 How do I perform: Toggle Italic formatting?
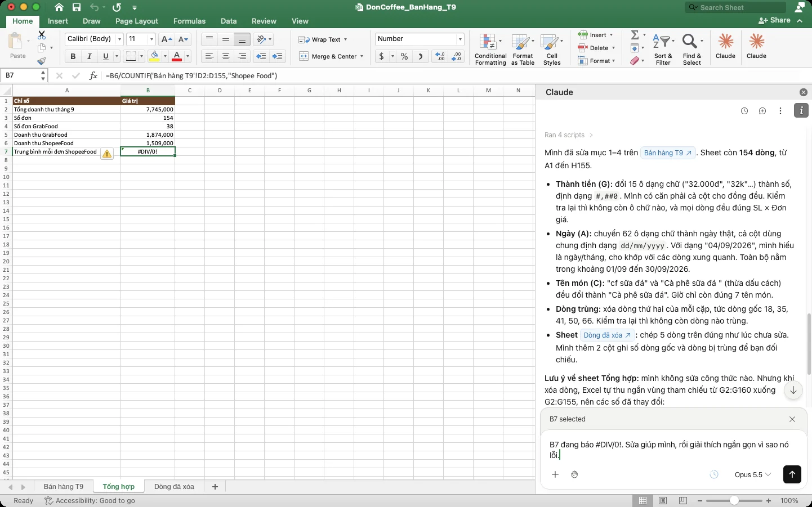[89, 56]
